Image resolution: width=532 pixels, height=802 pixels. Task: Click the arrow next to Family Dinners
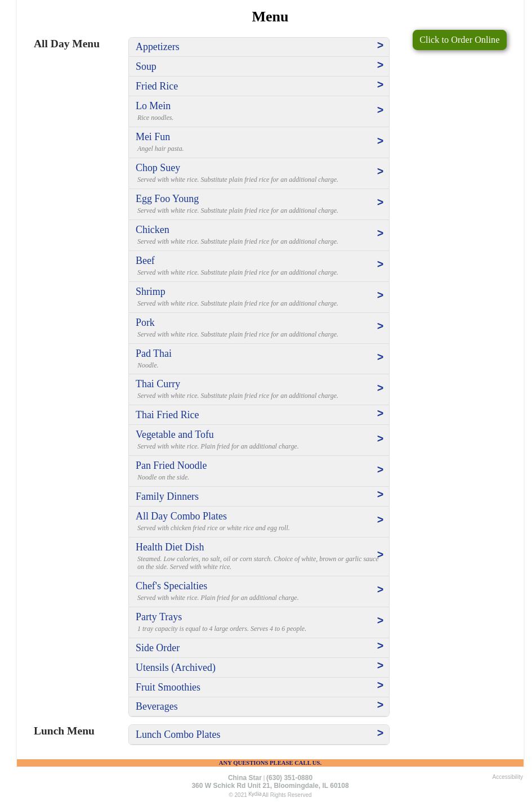coord(379,495)
